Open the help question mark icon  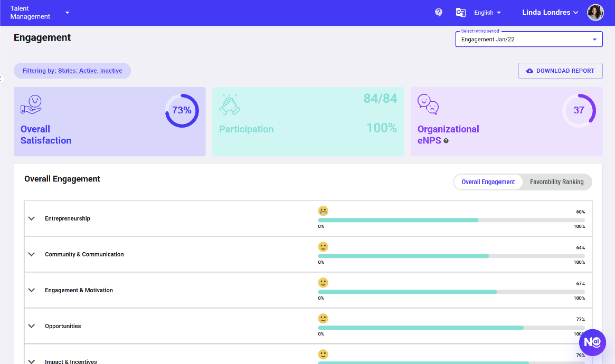coord(439,13)
